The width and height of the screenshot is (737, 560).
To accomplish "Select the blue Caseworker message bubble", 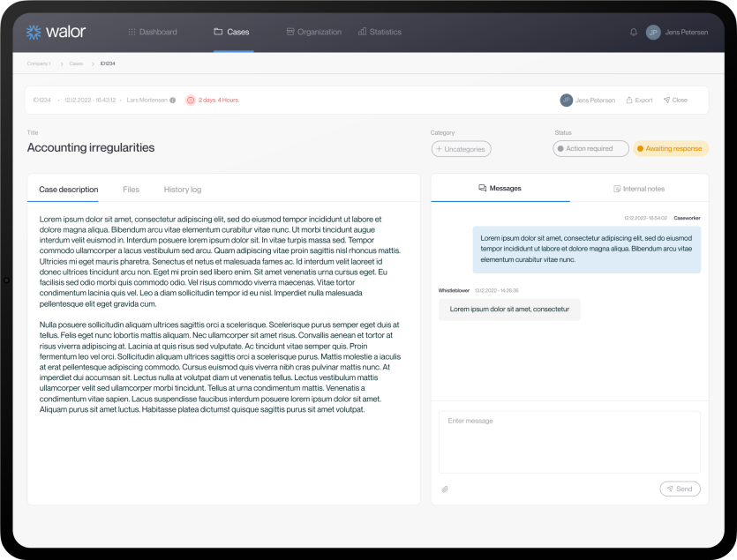I will point(587,250).
